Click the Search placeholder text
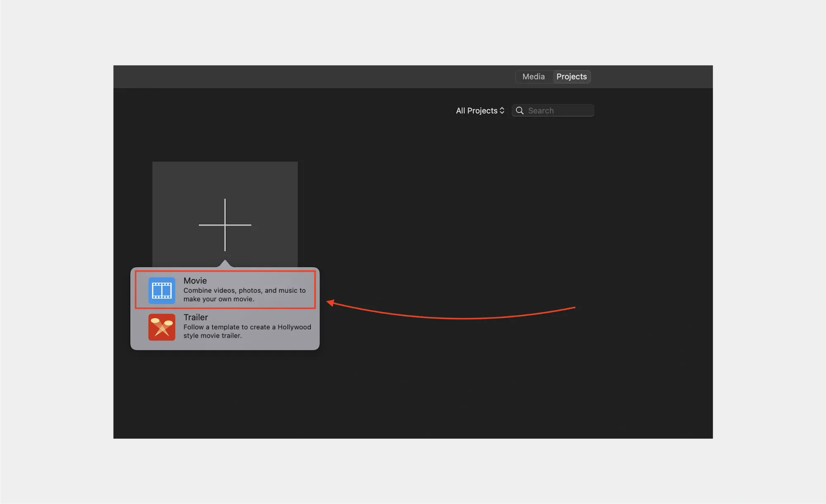Screen dimensions: 826x504 tap(541, 111)
